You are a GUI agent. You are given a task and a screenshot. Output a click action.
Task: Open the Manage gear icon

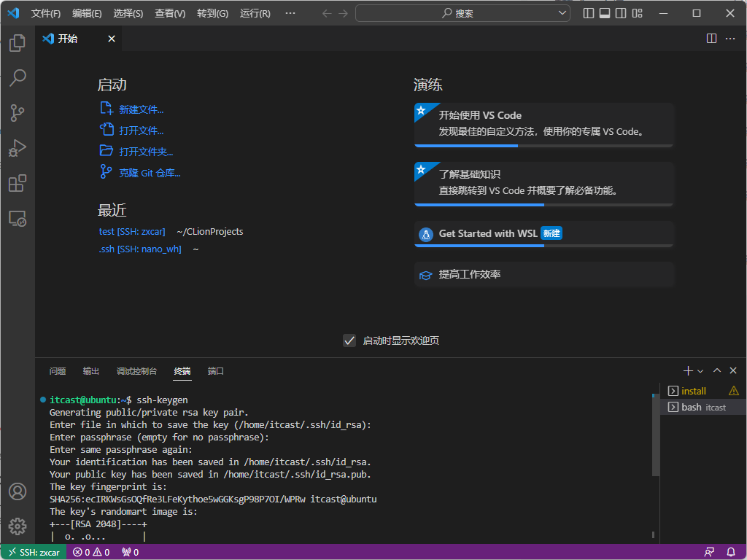pyautogui.click(x=18, y=526)
